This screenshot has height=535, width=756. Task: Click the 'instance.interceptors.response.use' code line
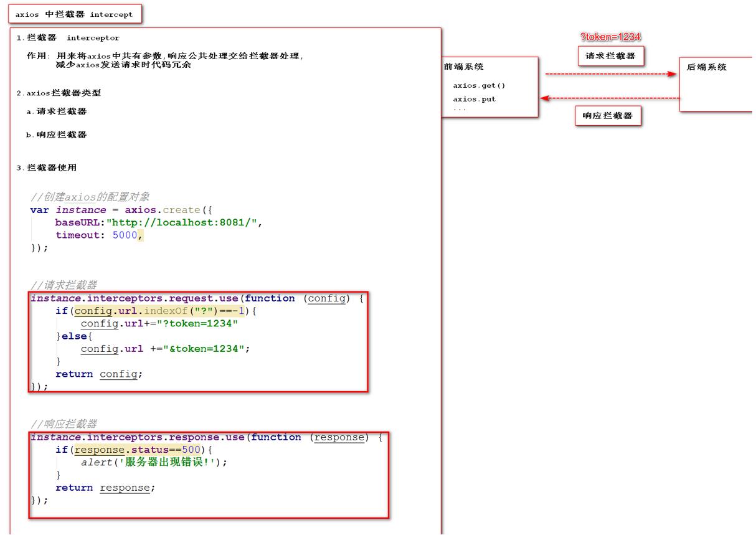(207, 437)
